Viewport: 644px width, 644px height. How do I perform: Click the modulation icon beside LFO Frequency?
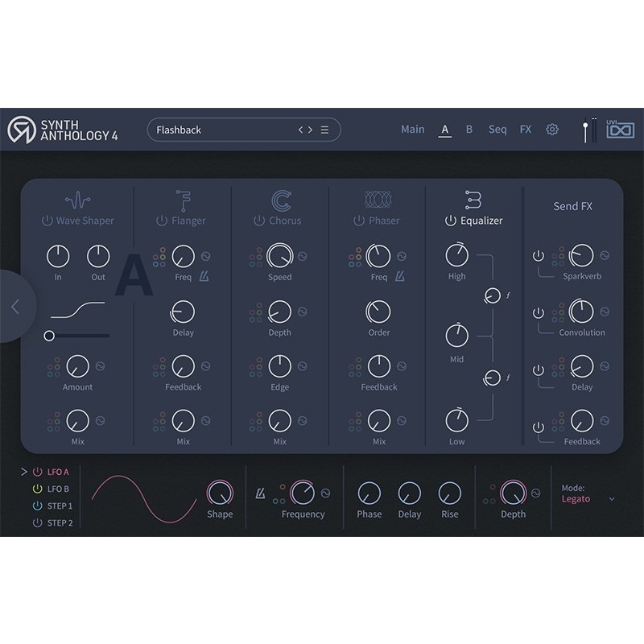(326, 493)
